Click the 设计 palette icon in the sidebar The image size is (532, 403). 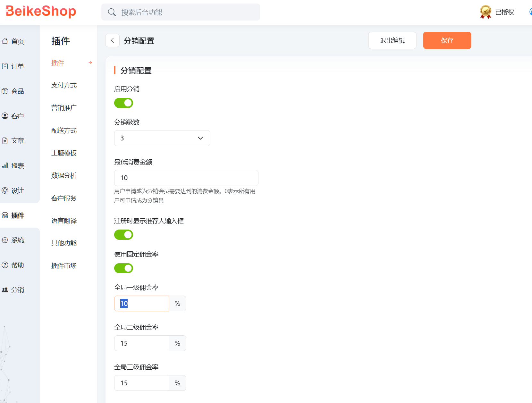point(5,190)
